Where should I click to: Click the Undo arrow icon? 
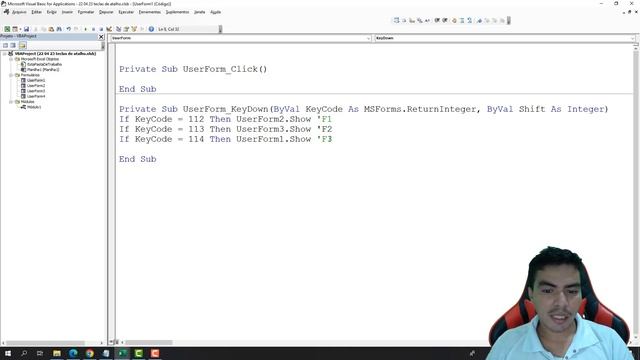(69, 29)
